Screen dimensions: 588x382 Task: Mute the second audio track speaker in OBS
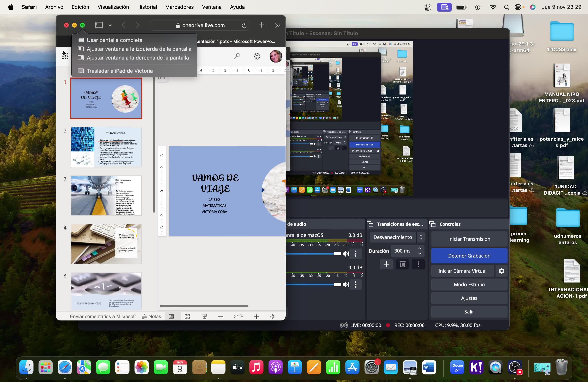(346, 285)
